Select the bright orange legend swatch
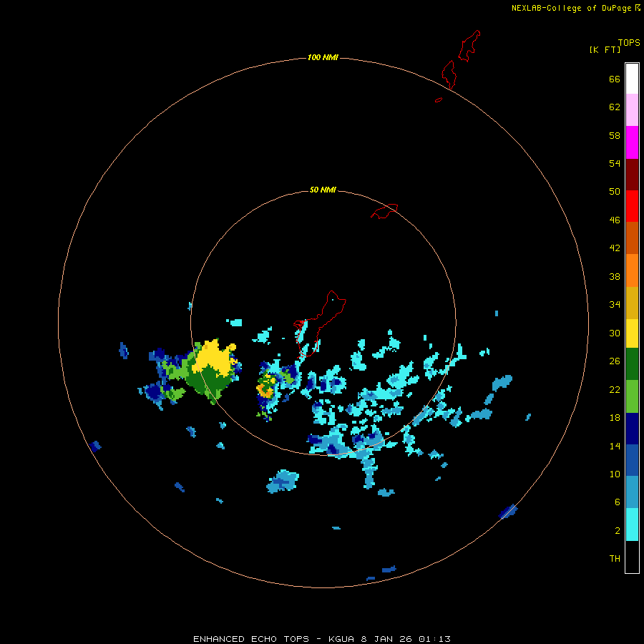The image size is (644, 644). pyautogui.click(x=632, y=270)
